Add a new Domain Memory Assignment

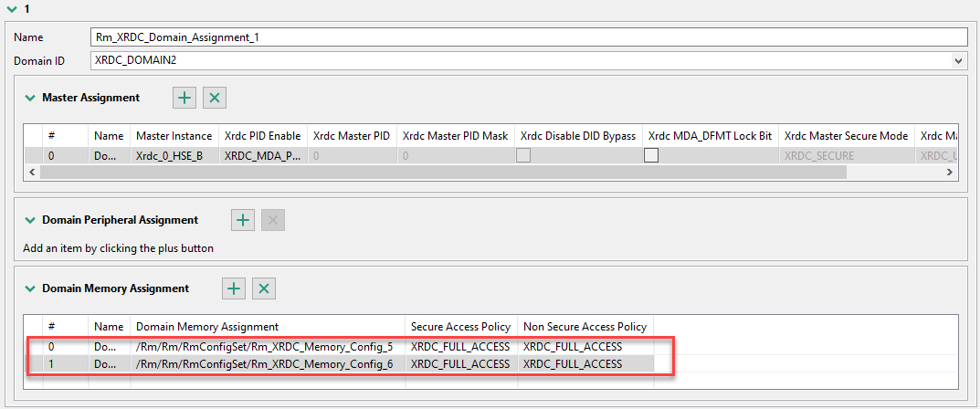[x=235, y=288]
